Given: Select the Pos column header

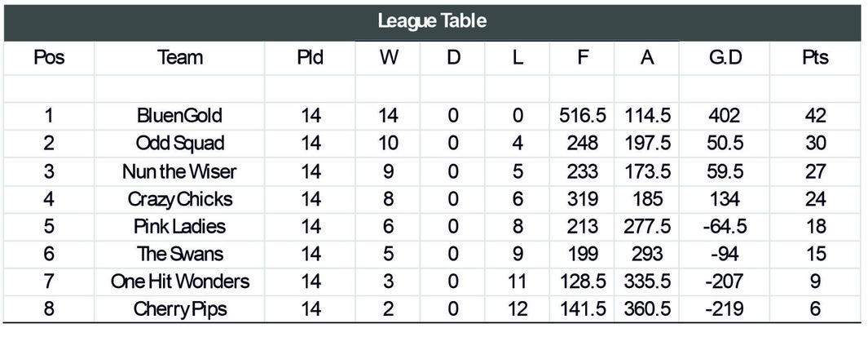Looking at the screenshot, I should [x=49, y=58].
